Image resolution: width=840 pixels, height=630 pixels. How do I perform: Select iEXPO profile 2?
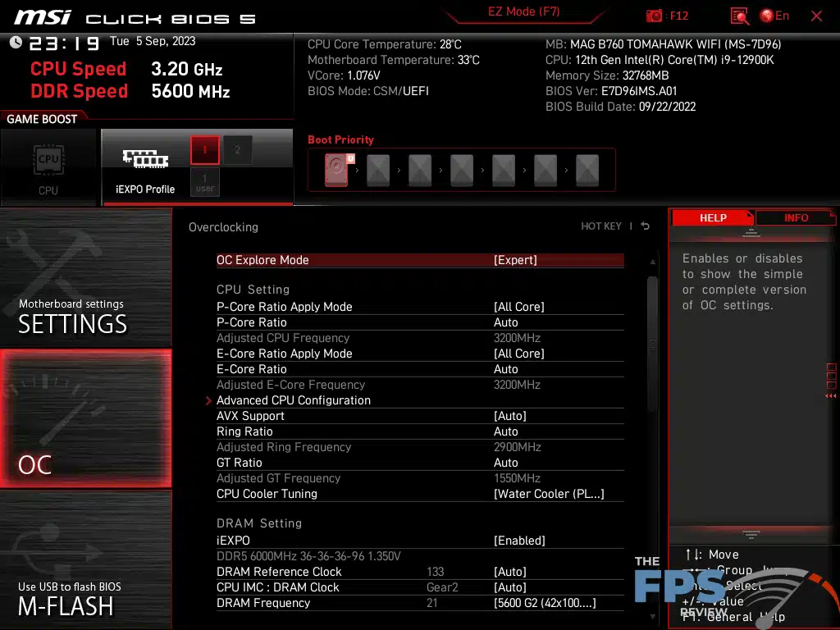coord(237,150)
